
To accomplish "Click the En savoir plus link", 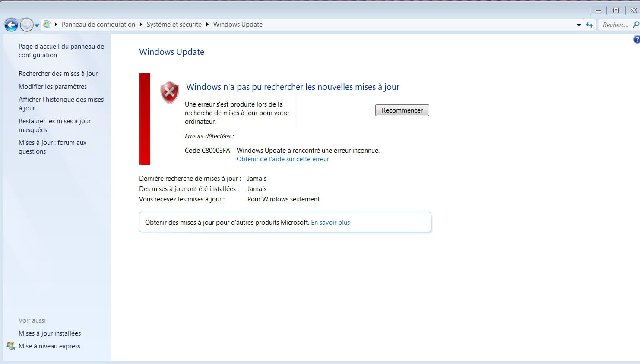I will coord(330,223).
